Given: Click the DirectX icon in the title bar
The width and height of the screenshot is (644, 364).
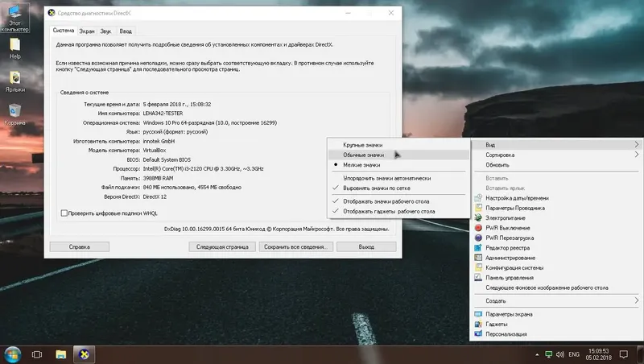Looking at the screenshot, I should coord(52,13).
